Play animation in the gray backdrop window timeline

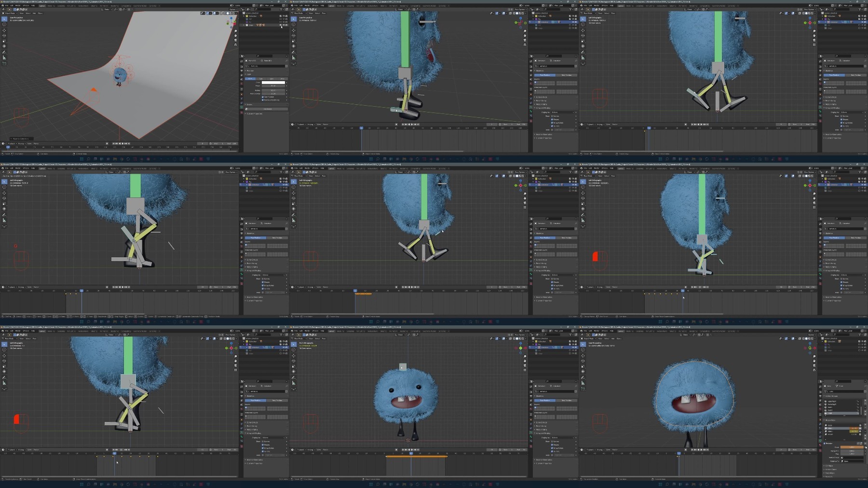(122, 143)
